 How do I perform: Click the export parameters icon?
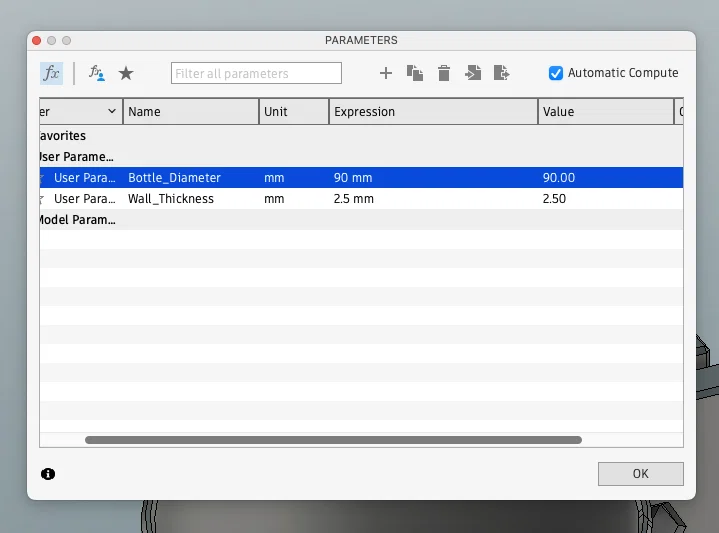(x=502, y=73)
